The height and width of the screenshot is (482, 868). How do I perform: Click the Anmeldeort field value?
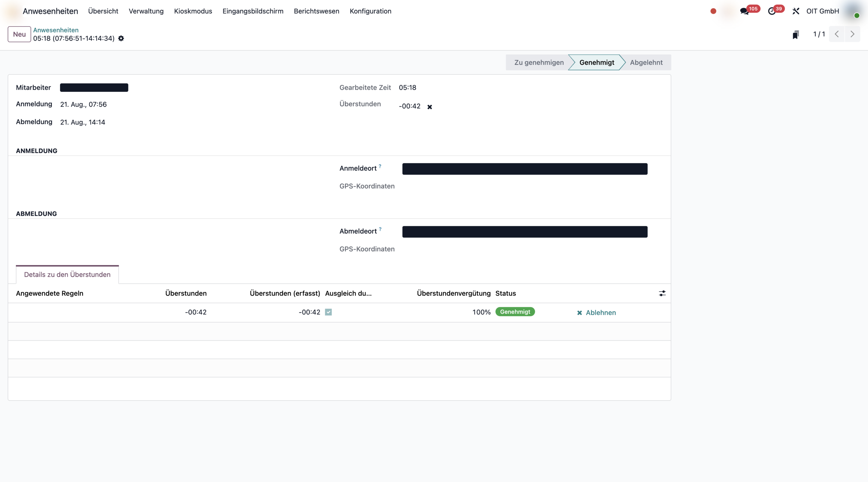click(525, 169)
